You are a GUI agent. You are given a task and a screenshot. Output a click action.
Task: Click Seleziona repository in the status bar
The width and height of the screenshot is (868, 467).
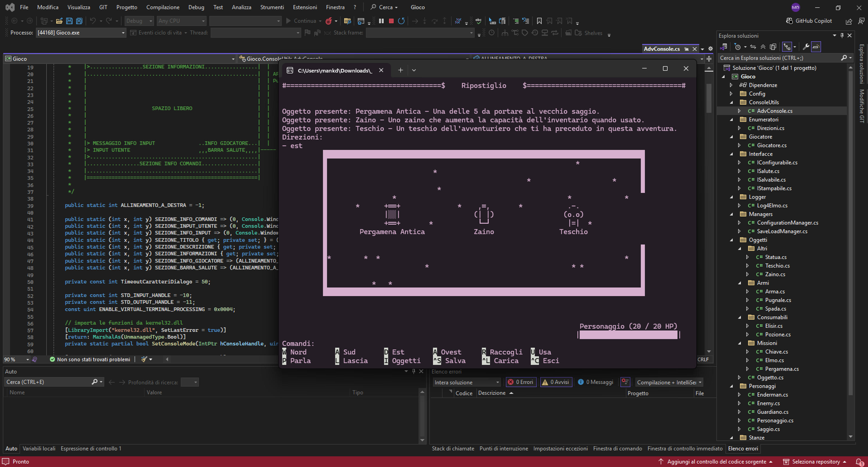coord(814,462)
